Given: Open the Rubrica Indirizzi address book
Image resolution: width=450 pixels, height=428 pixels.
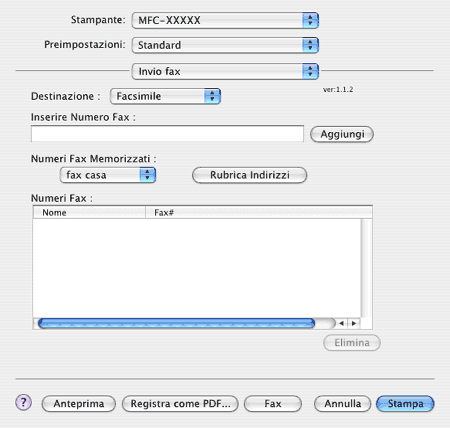Looking at the screenshot, I should point(249,175).
